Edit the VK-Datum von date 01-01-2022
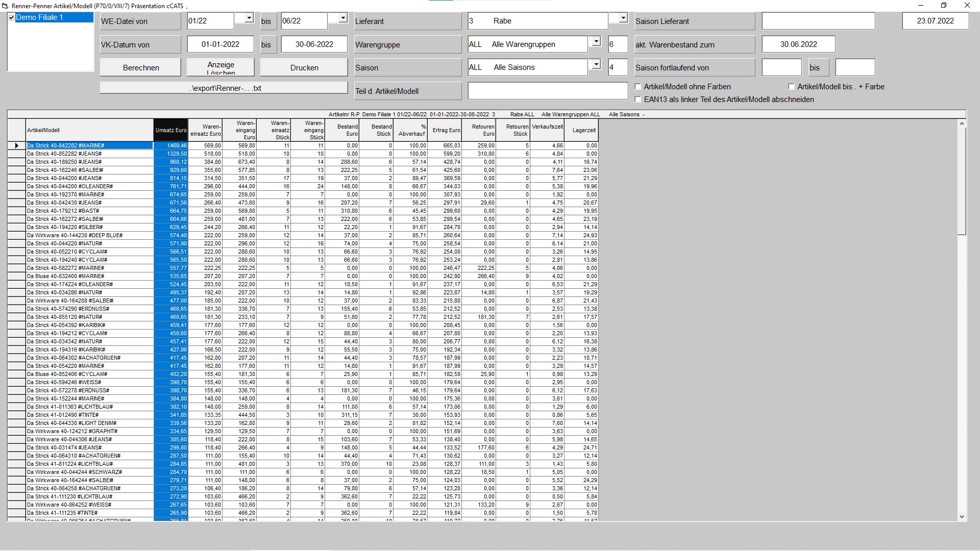 click(x=220, y=44)
